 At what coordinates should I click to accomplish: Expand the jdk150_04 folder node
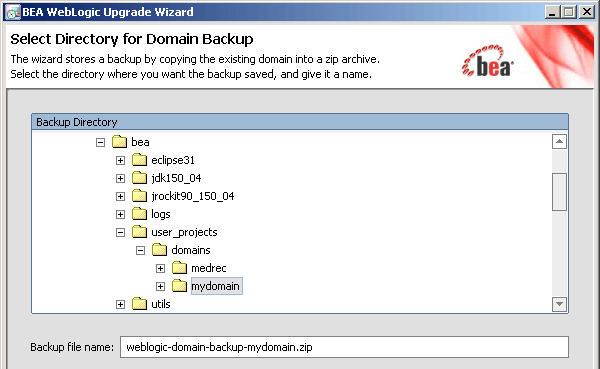tap(120, 178)
